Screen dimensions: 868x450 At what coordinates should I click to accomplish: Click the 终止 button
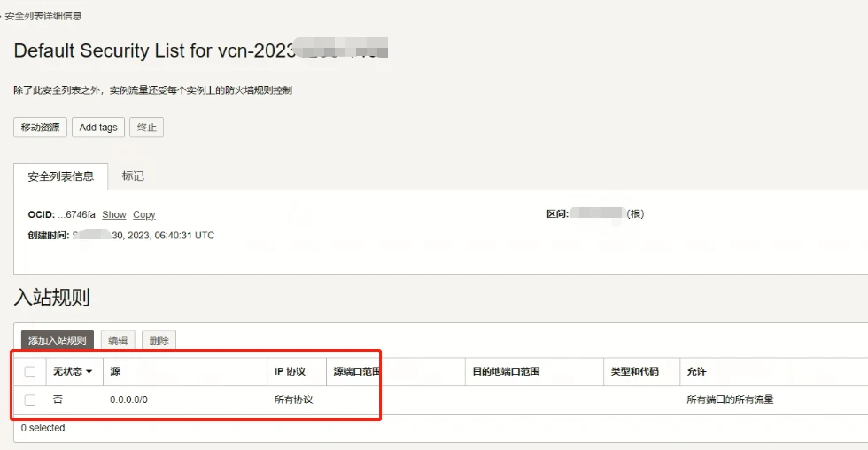click(x=147, y=128)
